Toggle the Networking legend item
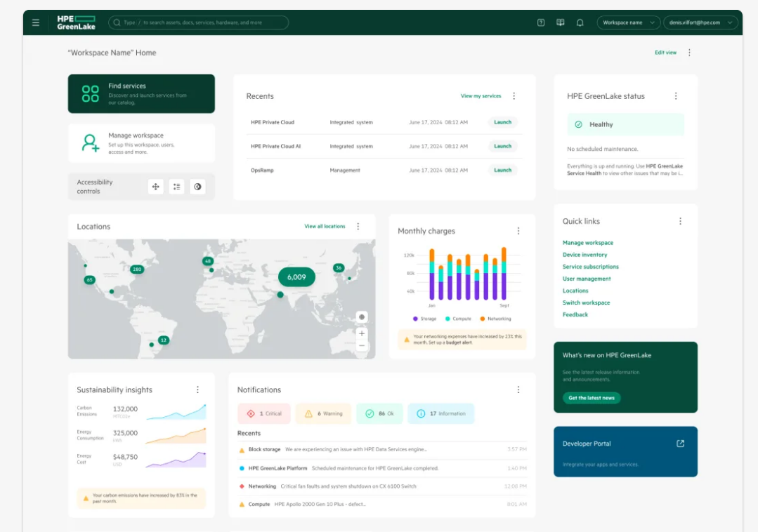The height and width of the screenshot is (532, 758). click(x=495, y=319)
